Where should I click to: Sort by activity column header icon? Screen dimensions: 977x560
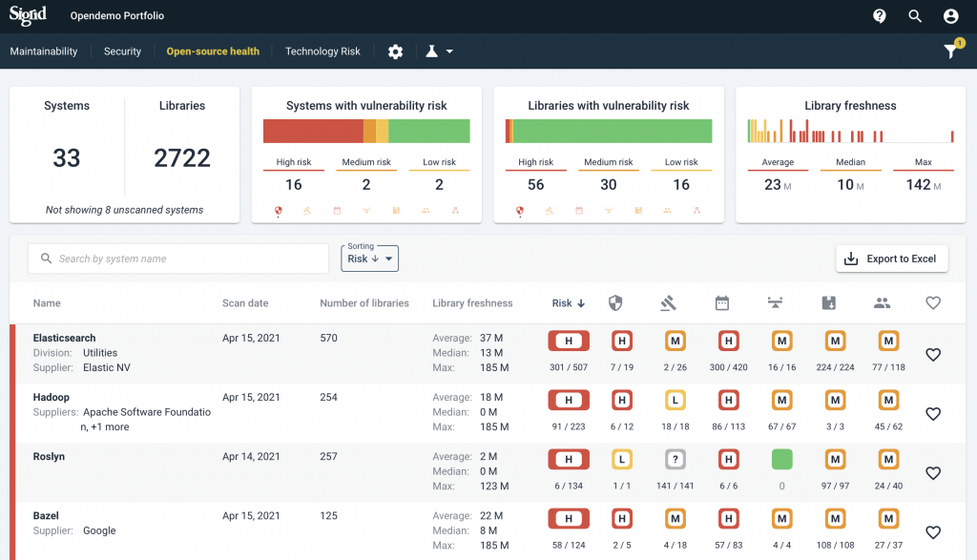coord(775,302)
